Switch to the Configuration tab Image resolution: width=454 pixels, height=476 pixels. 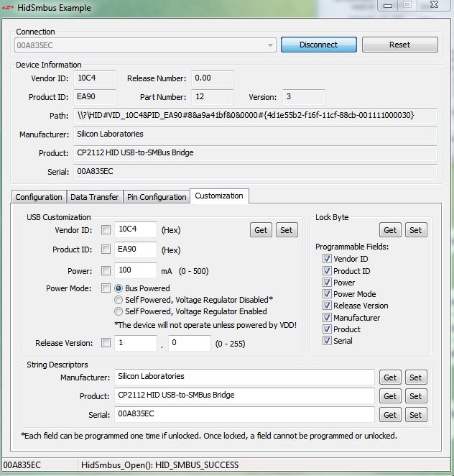click(39, 197)
